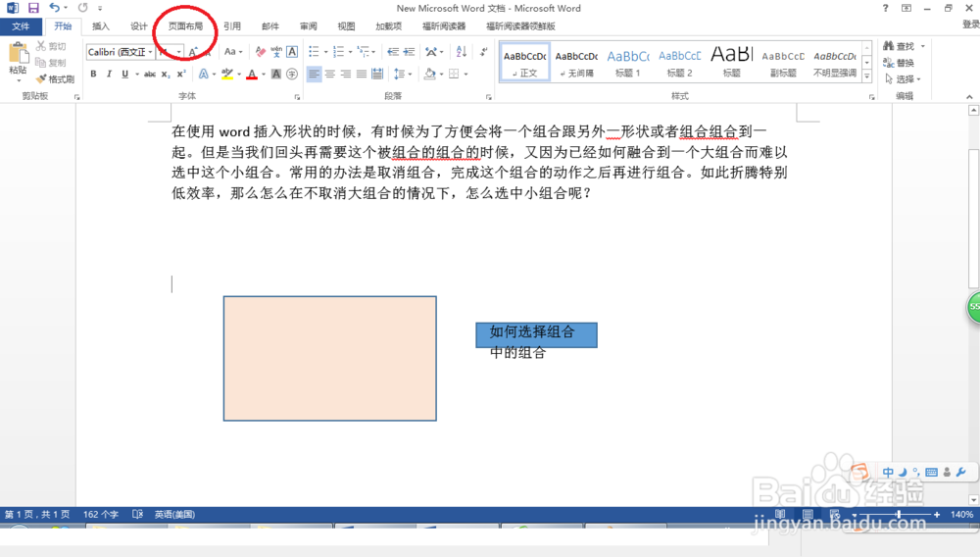Screen dimensions: 980x557
Task: Adjust zoom slider handle
Action: click(899, 514)
